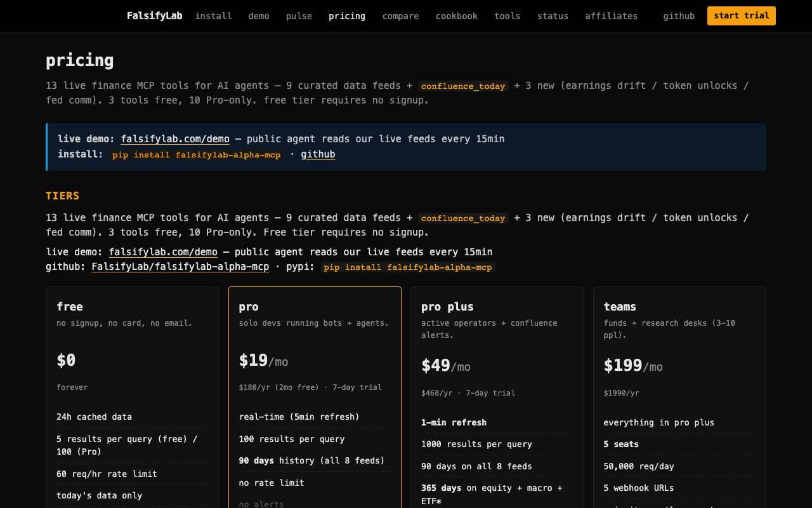Open the demo nav item
Viewport: 812px width, 508px height.
pos(259,16)
